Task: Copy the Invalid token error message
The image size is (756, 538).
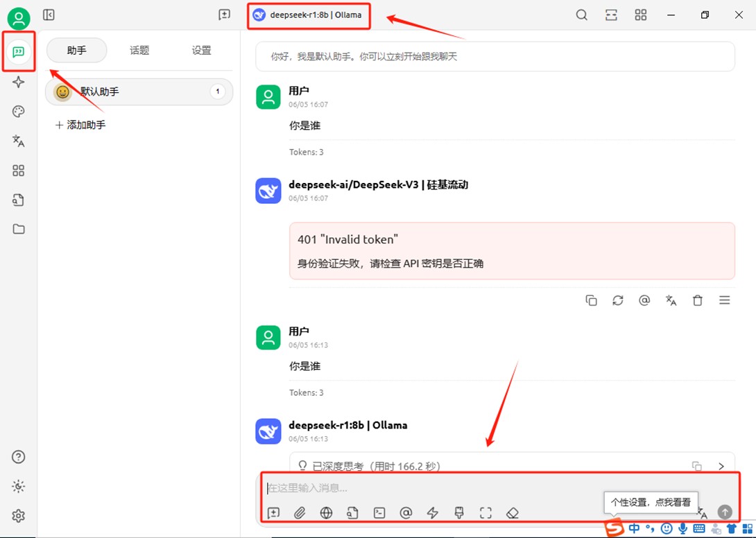Action: coord(591,300)
